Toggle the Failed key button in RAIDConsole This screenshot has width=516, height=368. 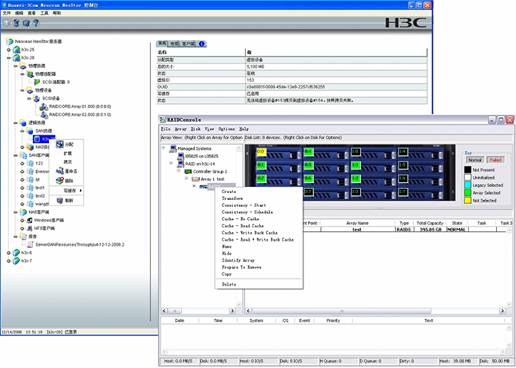[x=495, y=160]
